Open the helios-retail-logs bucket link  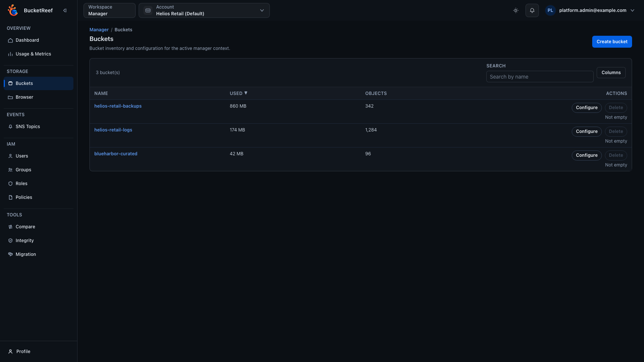click(113, 130)
